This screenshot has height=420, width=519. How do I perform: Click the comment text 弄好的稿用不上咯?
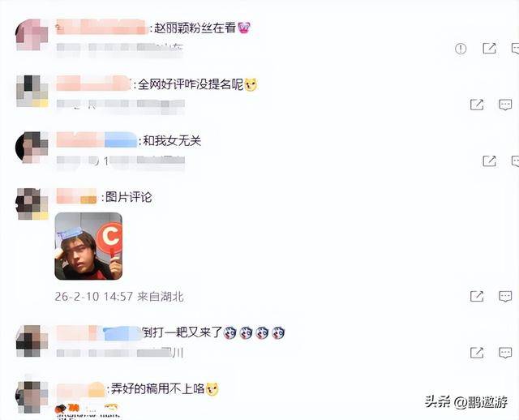click(157, 389)
